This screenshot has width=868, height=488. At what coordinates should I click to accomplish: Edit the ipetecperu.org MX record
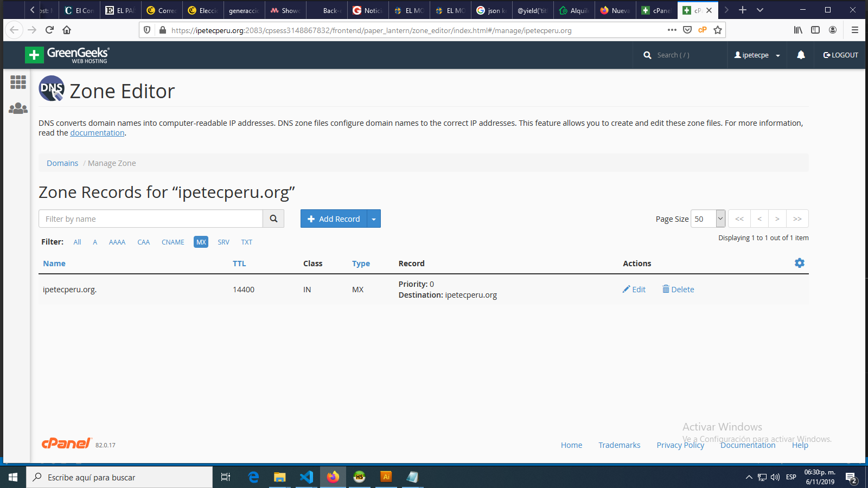point(634,290)
